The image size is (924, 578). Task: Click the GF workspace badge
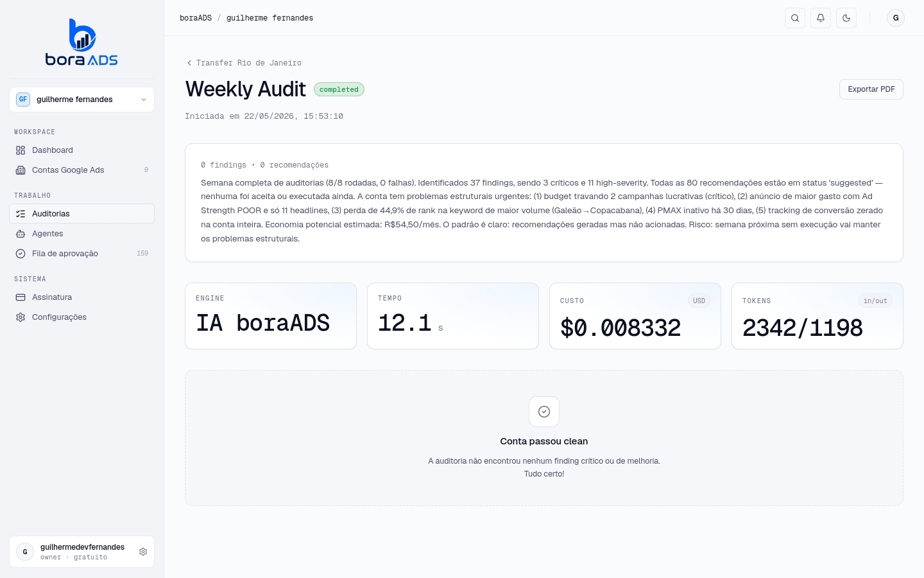(x=23, y=100)
